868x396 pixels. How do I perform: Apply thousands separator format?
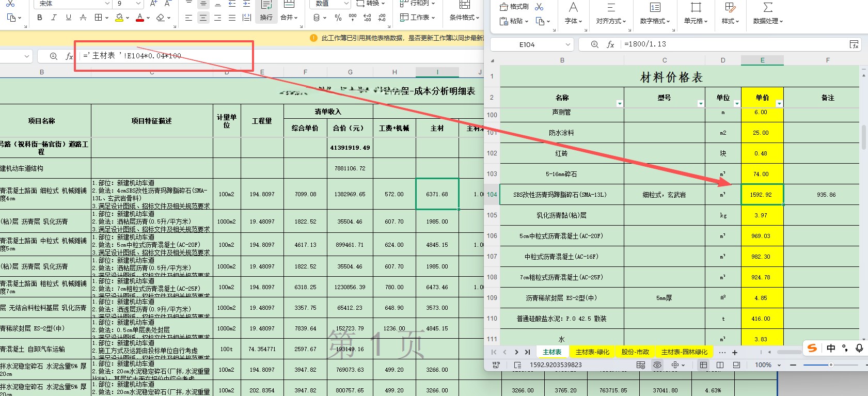pos(353,18)
